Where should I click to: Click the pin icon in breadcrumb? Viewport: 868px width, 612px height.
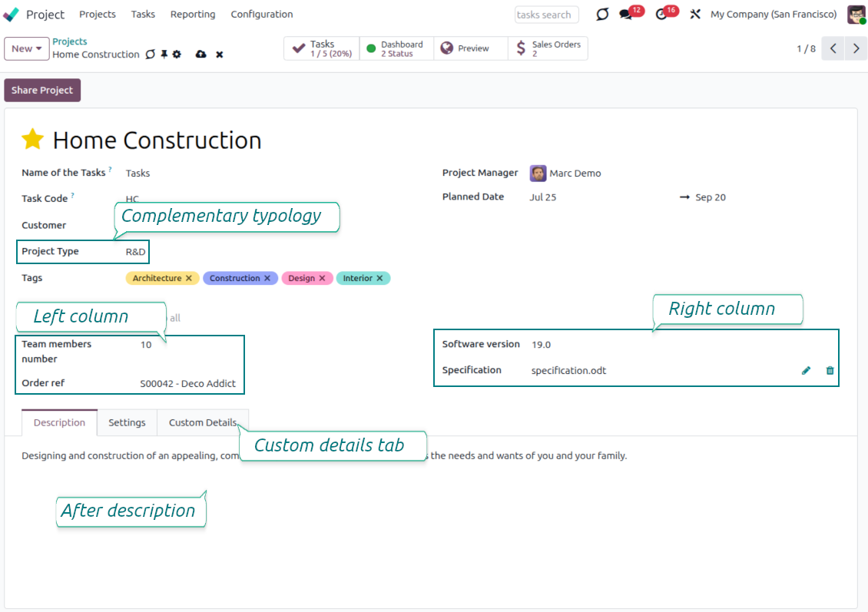pos(164,55)
